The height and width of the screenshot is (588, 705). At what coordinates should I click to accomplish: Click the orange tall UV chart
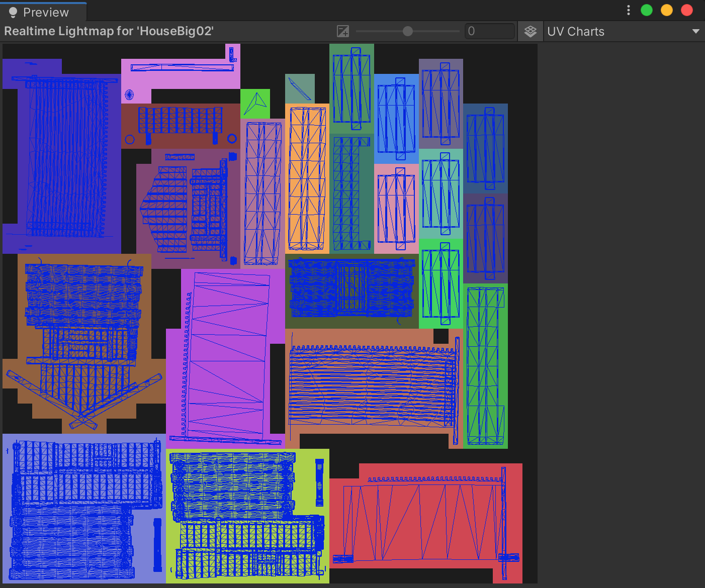tap(307, 178)
